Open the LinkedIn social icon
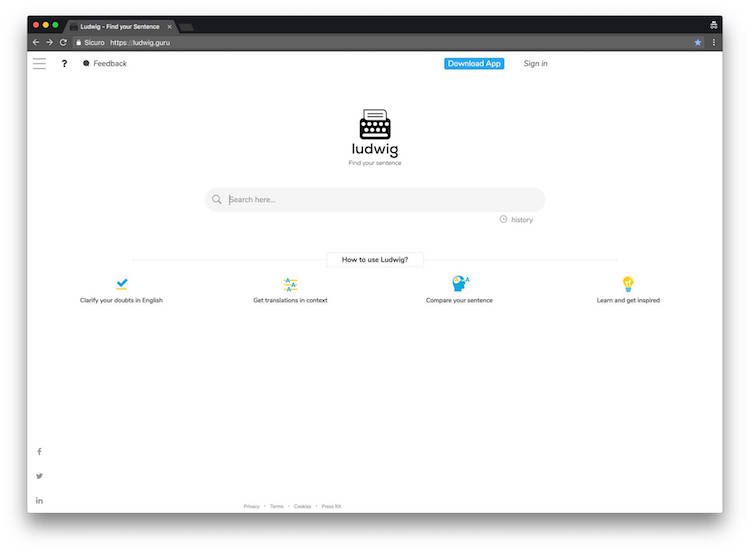Image resolution: width=750 pixels, height=552 pixels. pos(39,500)
